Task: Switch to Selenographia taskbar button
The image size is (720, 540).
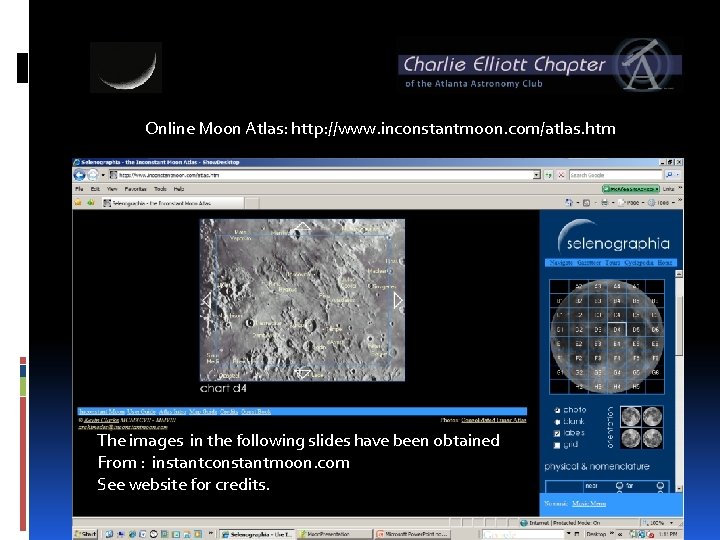Action: point(256,534)
